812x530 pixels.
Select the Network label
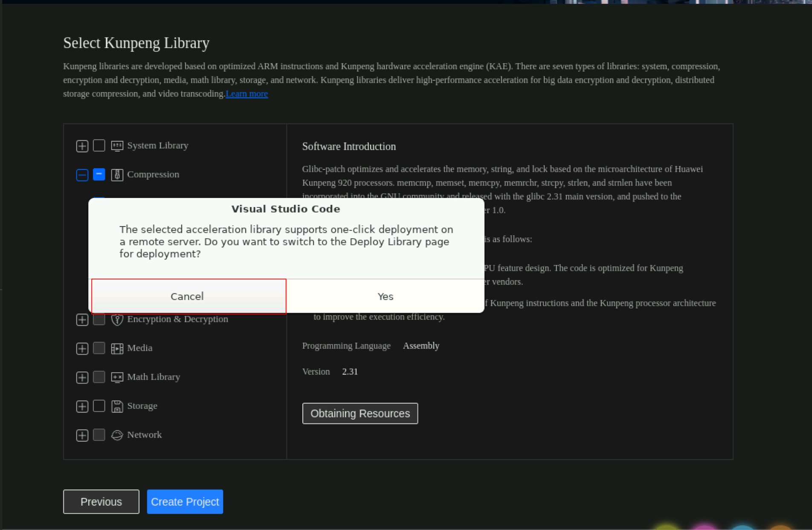point(144,435)
